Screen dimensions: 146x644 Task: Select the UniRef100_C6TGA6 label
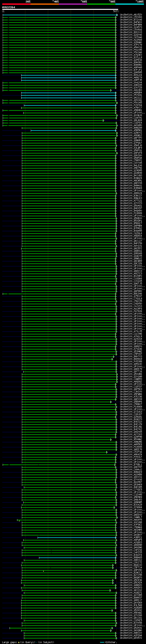131,37
